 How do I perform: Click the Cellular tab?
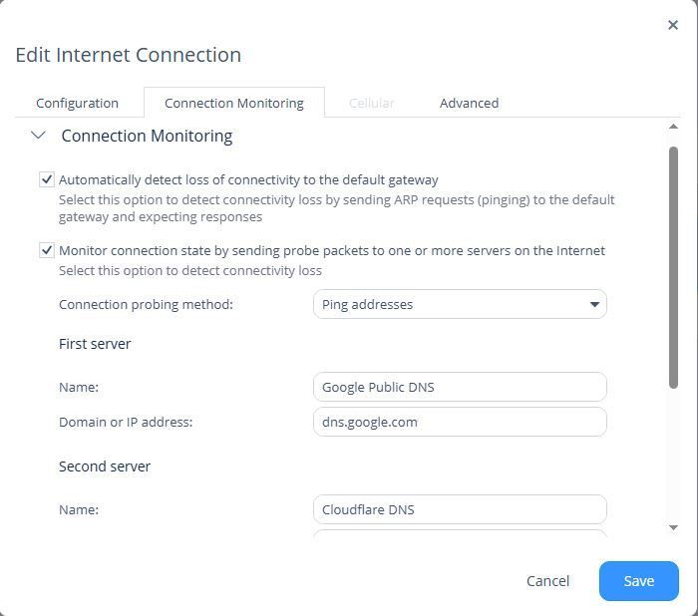(371, 103)
